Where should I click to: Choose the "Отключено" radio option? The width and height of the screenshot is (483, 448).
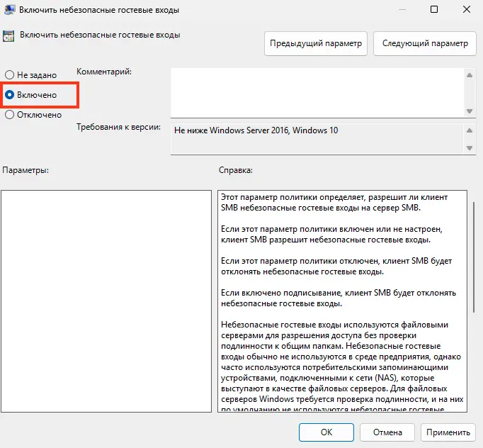coord(9,115)
